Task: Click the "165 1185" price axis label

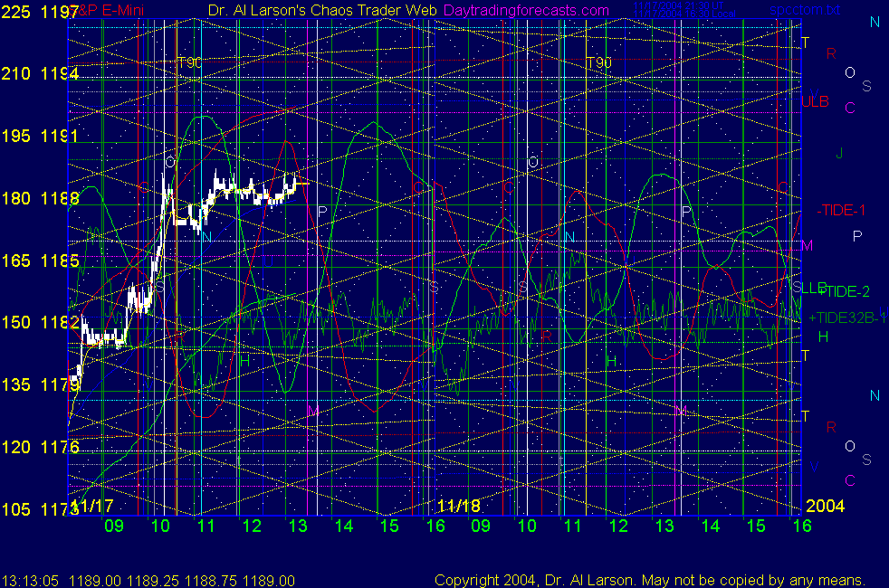Action: 40,261
